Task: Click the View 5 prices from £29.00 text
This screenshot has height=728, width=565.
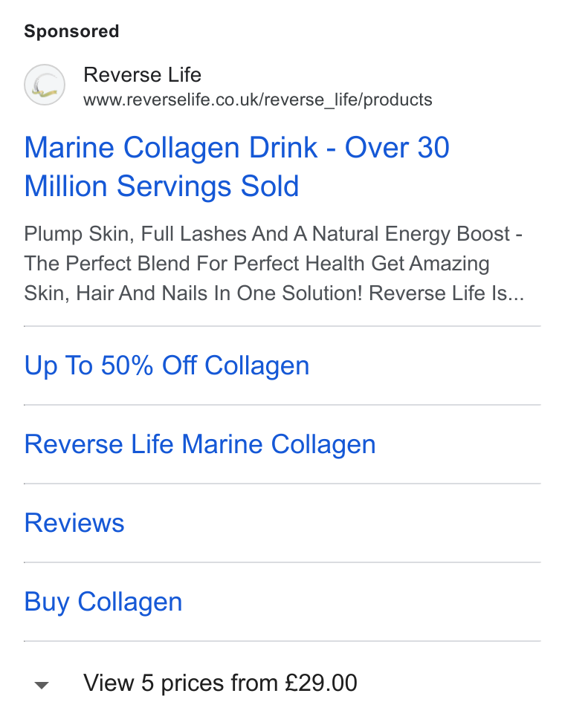Action: point(220,683)
